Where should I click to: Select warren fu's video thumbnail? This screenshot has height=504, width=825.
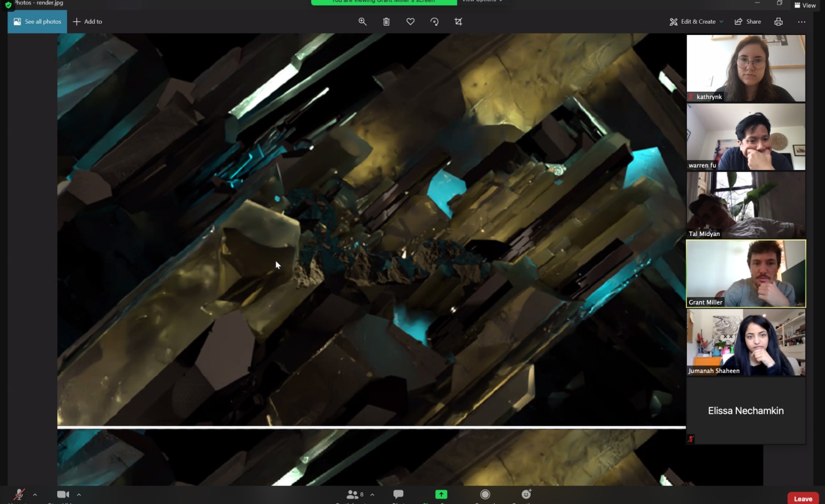746,137
